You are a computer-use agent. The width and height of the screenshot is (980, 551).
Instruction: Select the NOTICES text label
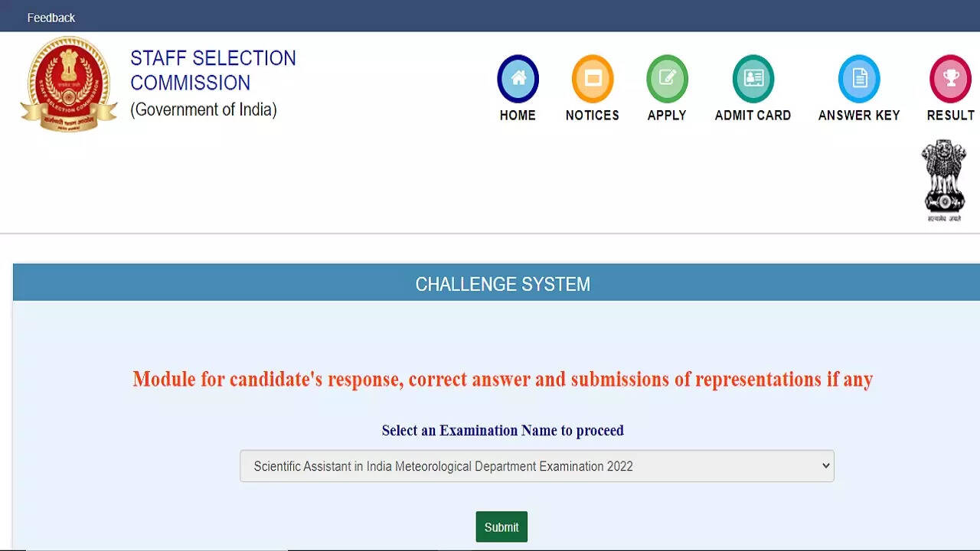(x=593, y=116)
